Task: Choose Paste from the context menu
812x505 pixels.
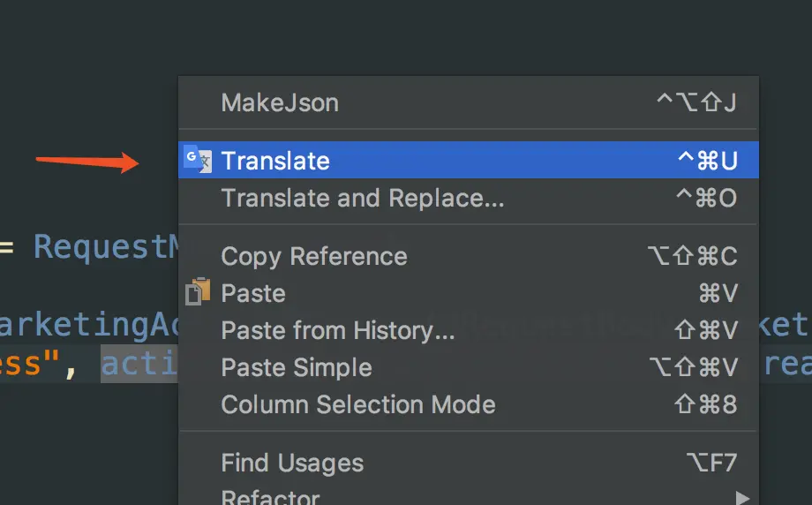Action: coord(253,293)
